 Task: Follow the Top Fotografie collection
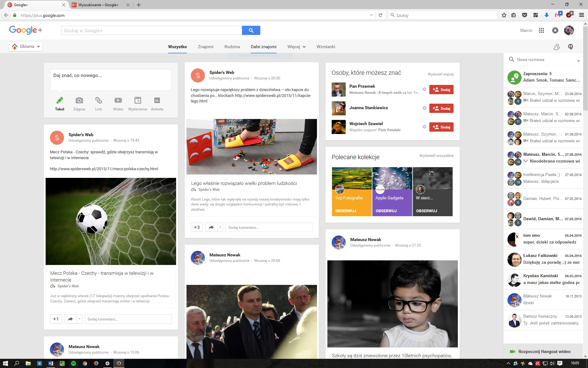pyautogui.click(x=346, y=211)
